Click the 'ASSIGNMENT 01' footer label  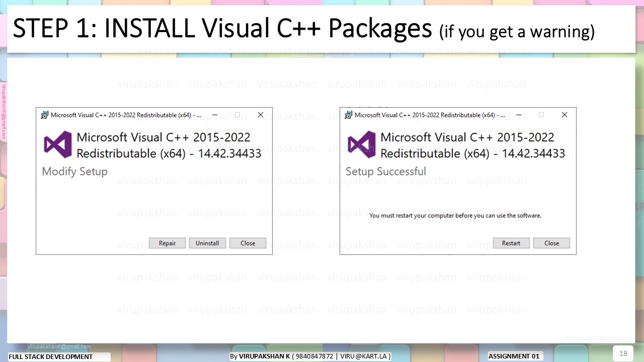514,356
